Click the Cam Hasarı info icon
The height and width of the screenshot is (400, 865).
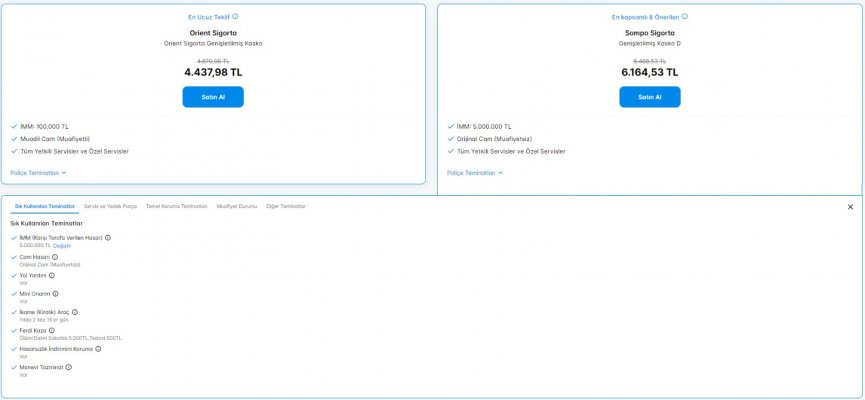click(x=55, y=257)
